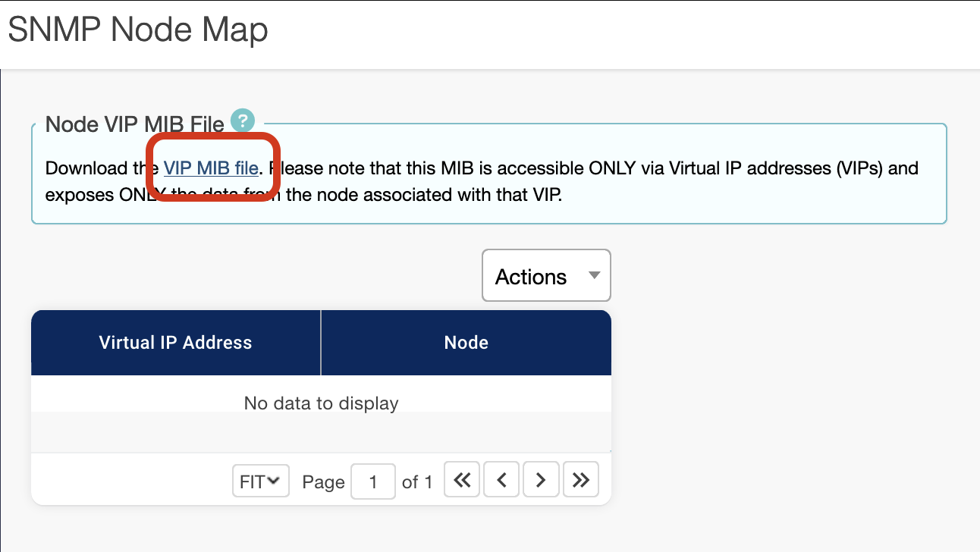The height and width of the screenshot is (552, 980).
Task: Download the VIP MIB file link
Action: coord(211,168)
